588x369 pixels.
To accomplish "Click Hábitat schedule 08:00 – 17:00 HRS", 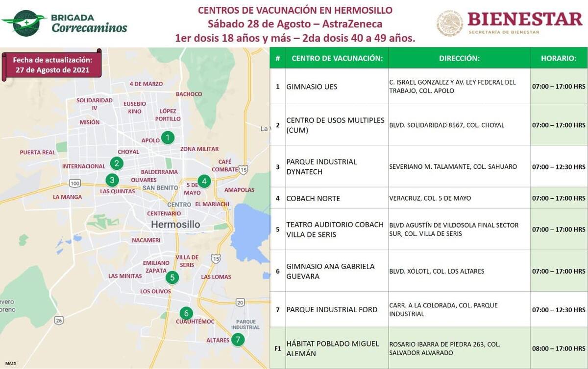I will pos(559,348).
